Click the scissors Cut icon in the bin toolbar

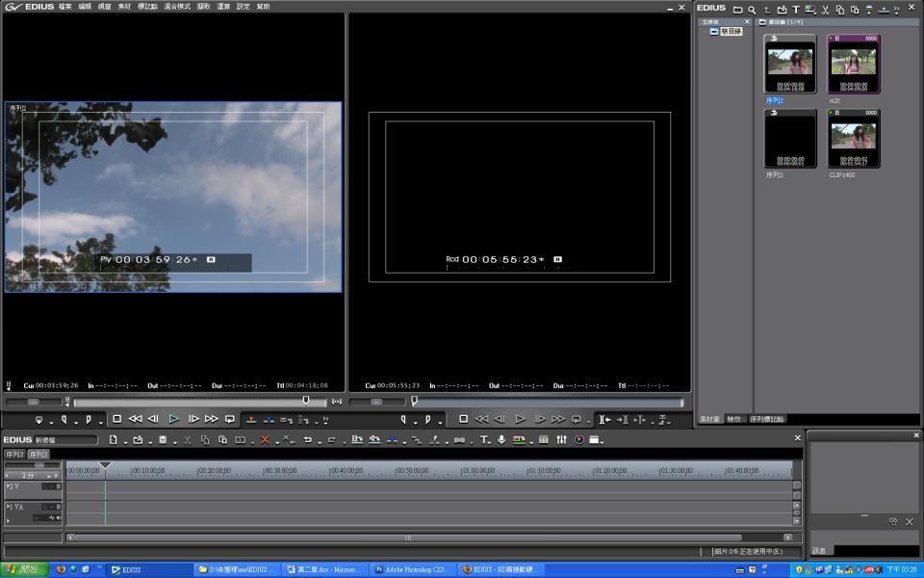tap(825, 9)
